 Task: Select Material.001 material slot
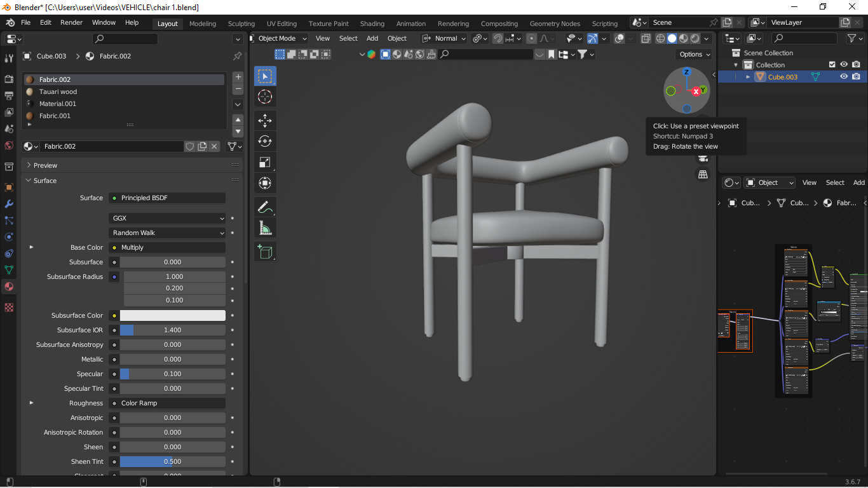point(124,104)
